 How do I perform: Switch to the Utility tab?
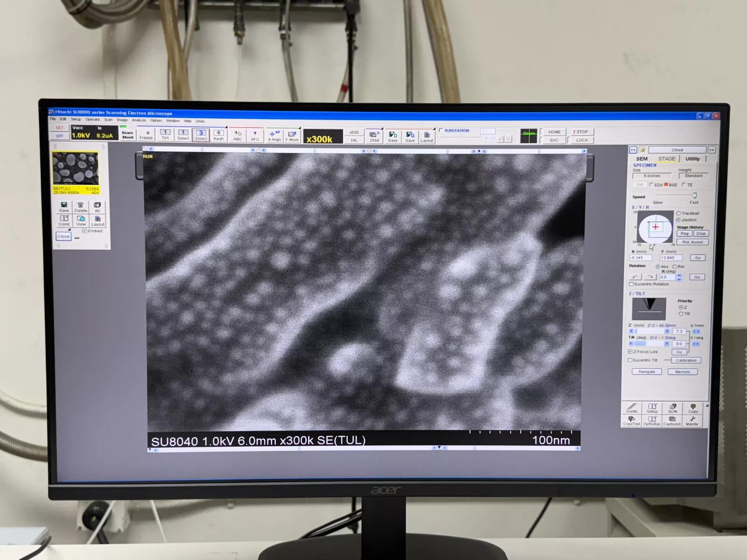[x=693, y=159]
